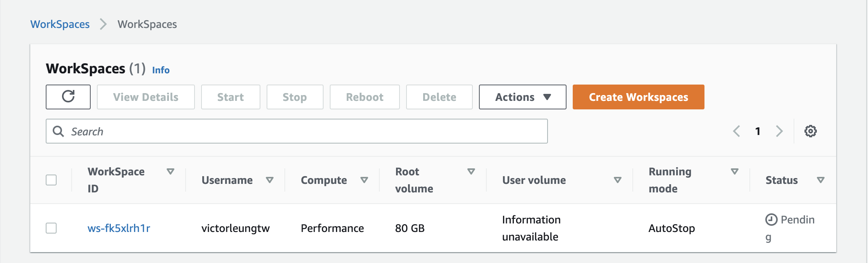868x263 pixels.
Task: Click the Performance compute cell
Action: tap(332, 228)
